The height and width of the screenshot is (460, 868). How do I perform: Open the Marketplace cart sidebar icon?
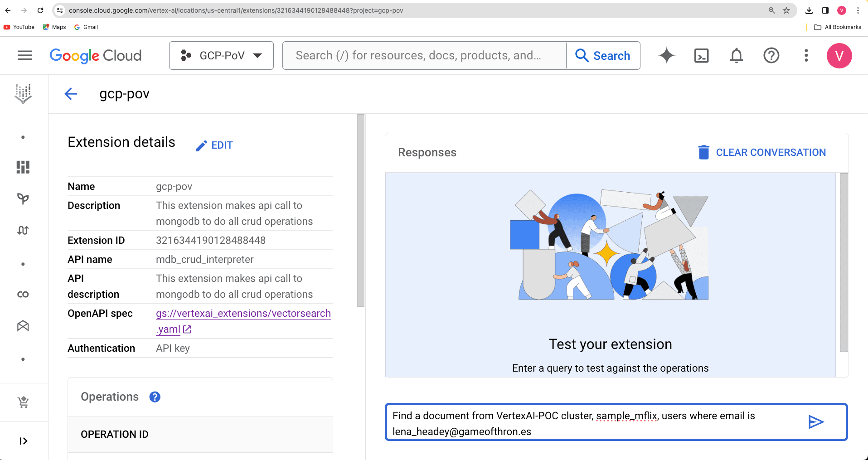click(23, 402)
